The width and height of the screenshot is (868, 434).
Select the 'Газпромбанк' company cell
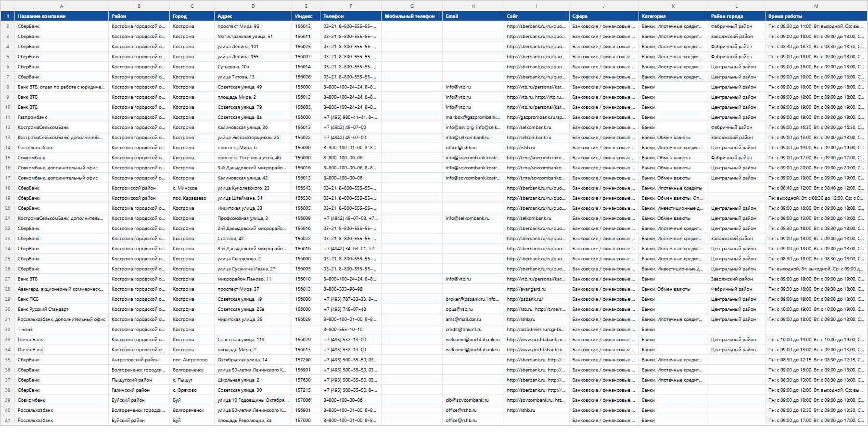click(x=62, y=117)
